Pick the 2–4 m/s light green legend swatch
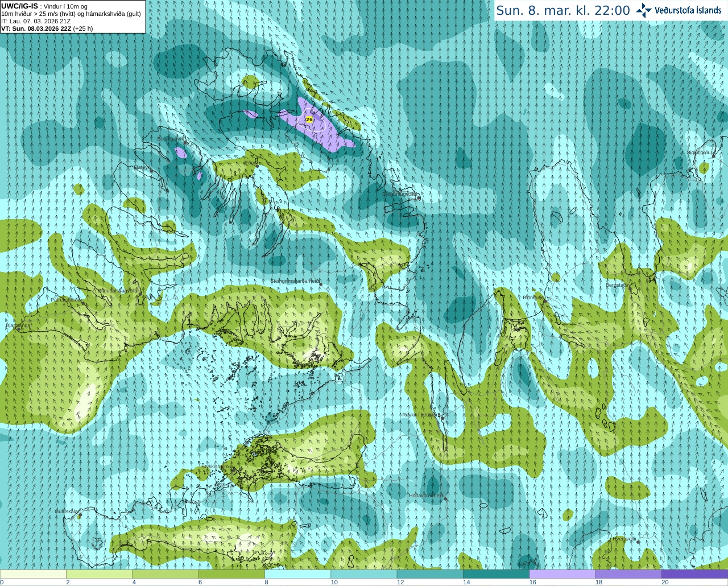Image resolution: width=728 pixels, height=586 pixels. point(99,574)
